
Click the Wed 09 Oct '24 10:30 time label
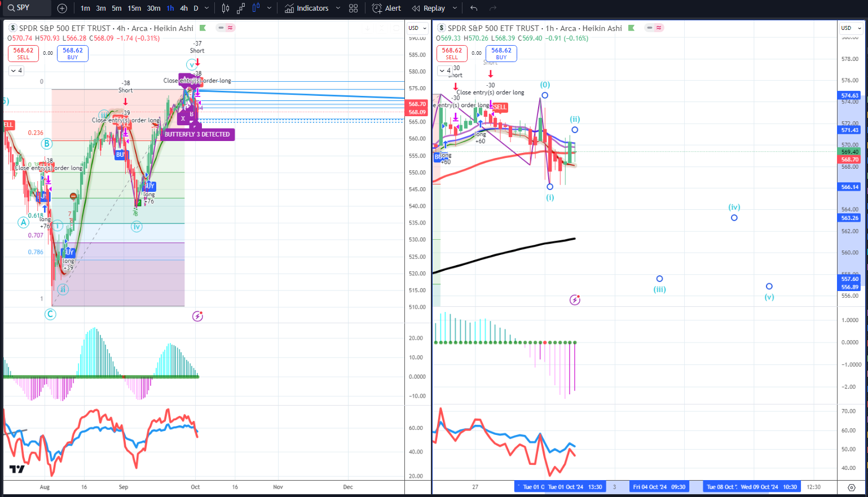click(769, 487)
